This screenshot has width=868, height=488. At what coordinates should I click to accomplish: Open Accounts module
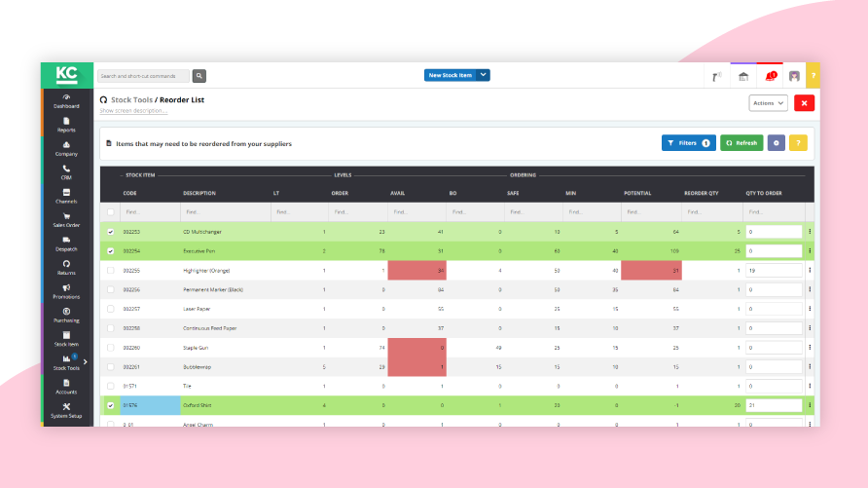(x=66, y=387)
